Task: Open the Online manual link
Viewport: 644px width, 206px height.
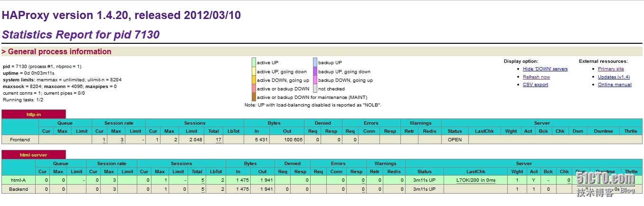Action: point(615,85)
